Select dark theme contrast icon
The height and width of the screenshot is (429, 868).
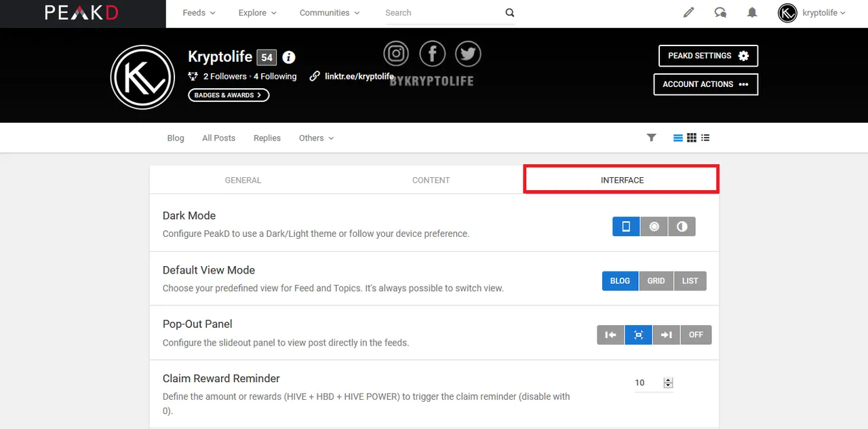(682, 227)
